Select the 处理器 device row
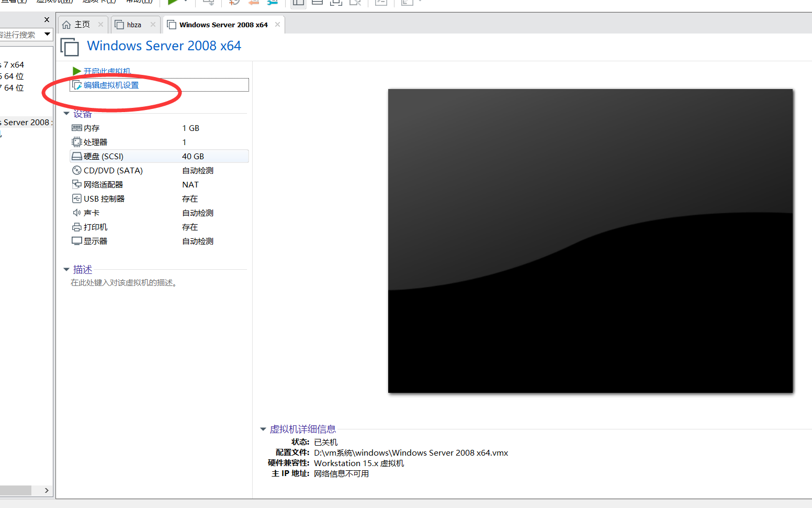Screen dimensions: 812x508 click(x=159, y=142)
